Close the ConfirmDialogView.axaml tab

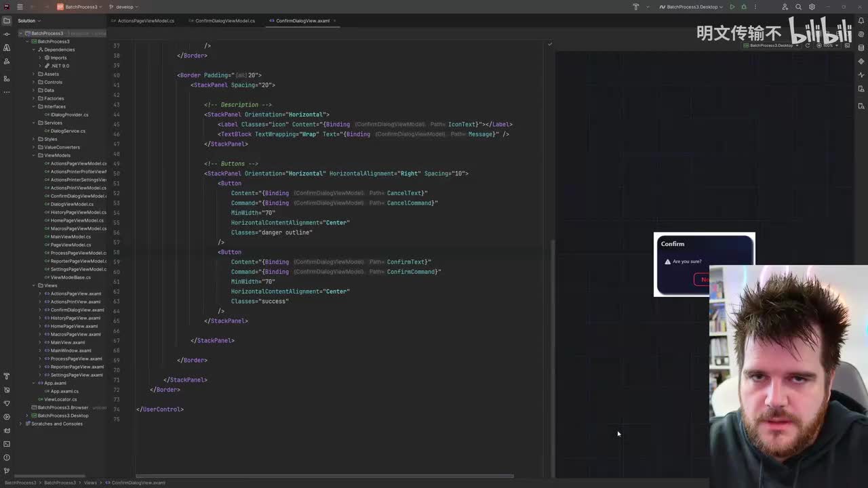334,21
